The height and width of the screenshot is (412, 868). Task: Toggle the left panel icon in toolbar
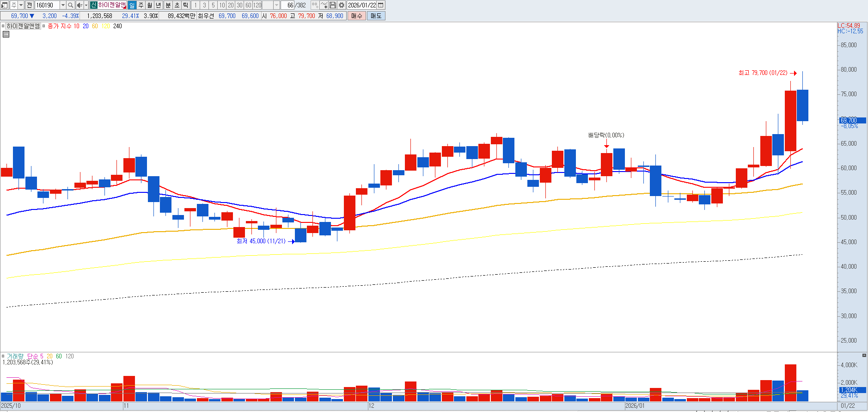click(4, 5)
